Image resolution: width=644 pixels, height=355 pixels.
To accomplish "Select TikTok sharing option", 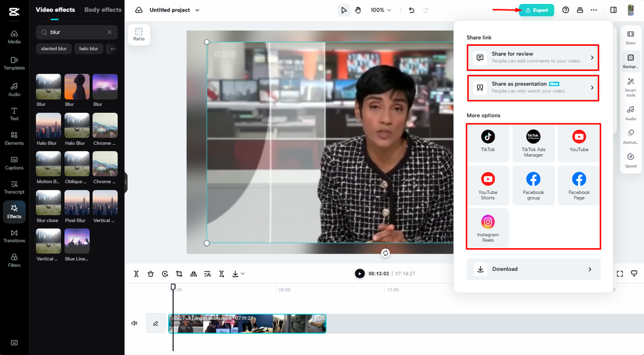I will [488, 141].
